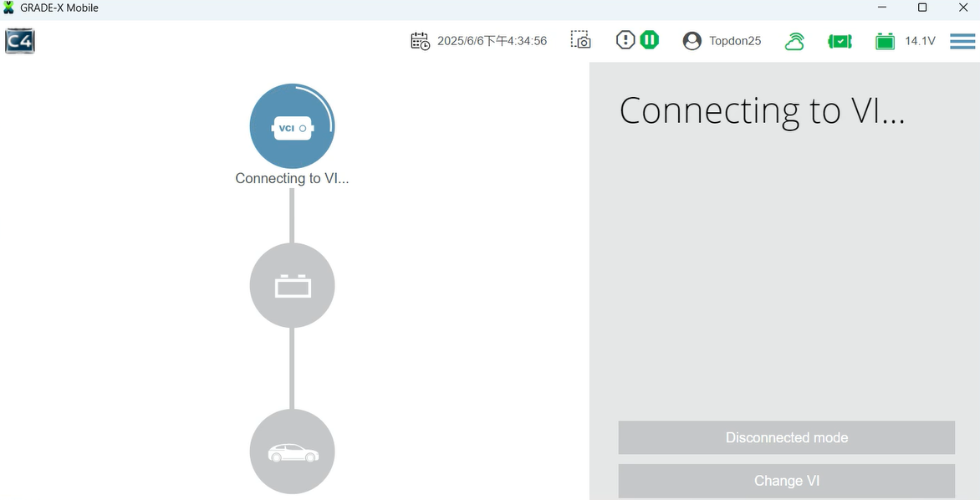Click the Connecting to VI label under VCI

pos(292,178)
